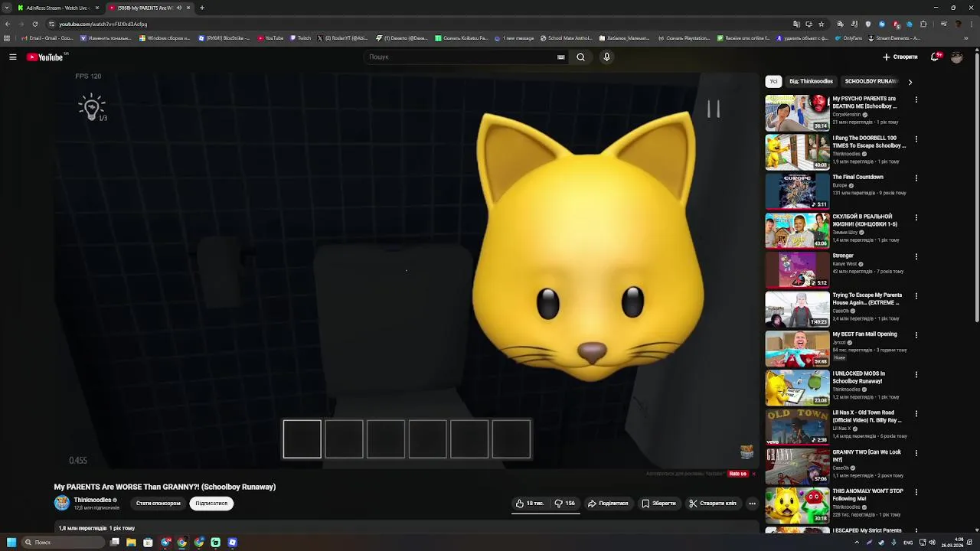Screen dimensions: 980x551
Task: Open 'I Rang The DOORBELL 100 TIMES' title
Action: click(869, 142)
